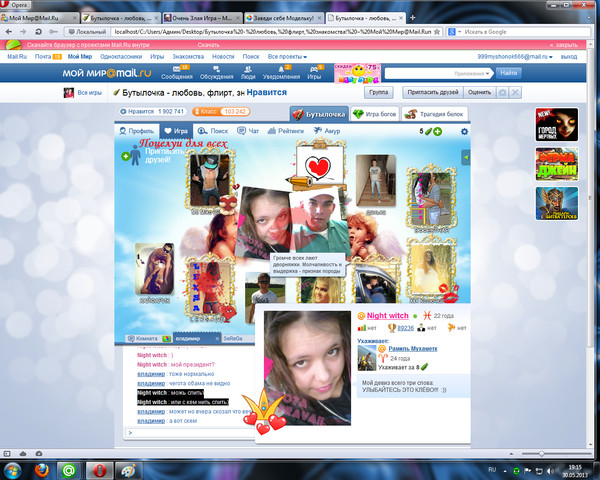Open the Амур tab
Viewport: 600px width, 480px height.
pos(327,131)
